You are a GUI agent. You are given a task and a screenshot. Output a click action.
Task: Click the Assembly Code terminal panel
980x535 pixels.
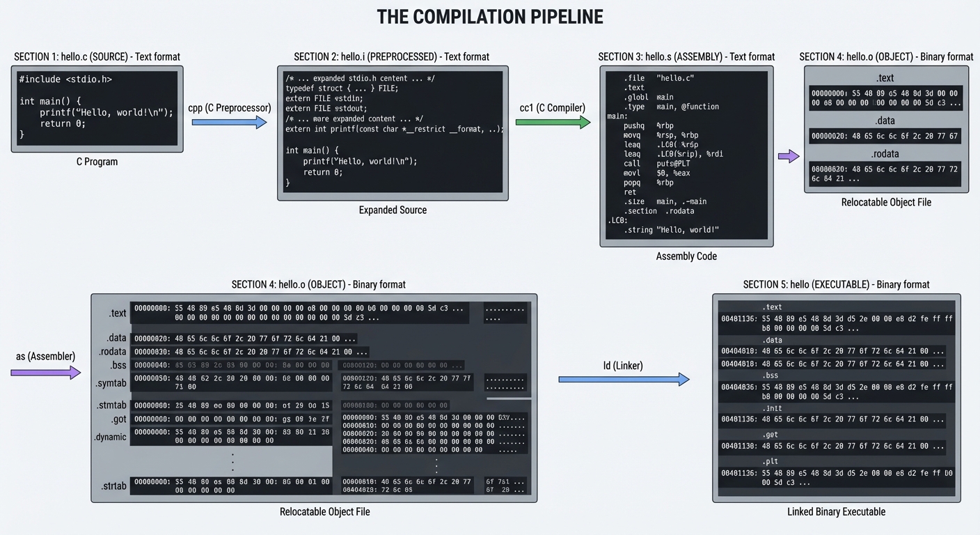686,155
